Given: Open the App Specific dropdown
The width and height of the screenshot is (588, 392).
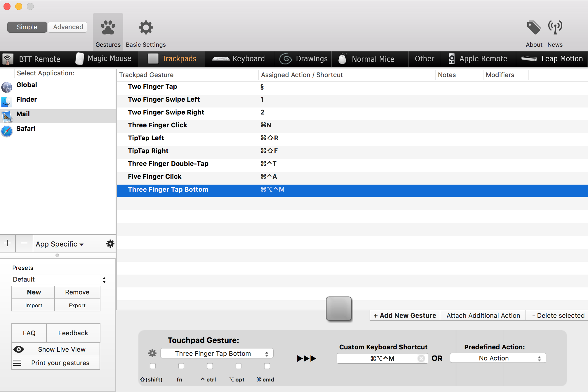Looking at the screenshot, I should click(x=60, y=244).
